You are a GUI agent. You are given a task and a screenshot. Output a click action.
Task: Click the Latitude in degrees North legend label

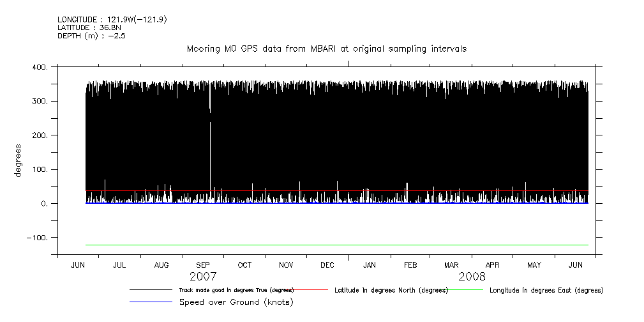pyautogui.click(x=391, y=290)
